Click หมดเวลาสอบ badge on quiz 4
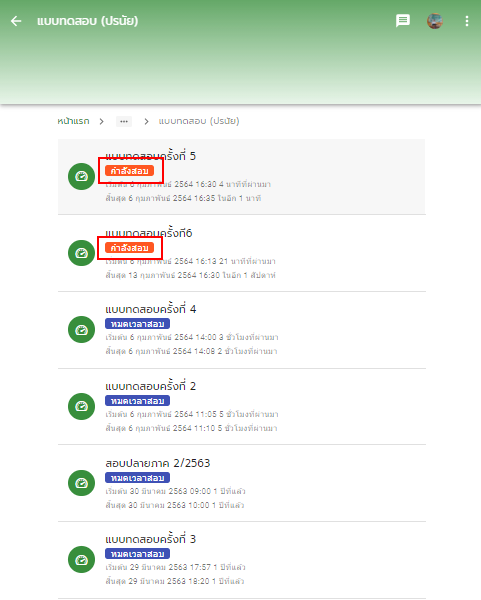Viewport: 481px width, 600px height. pos(137,324)
